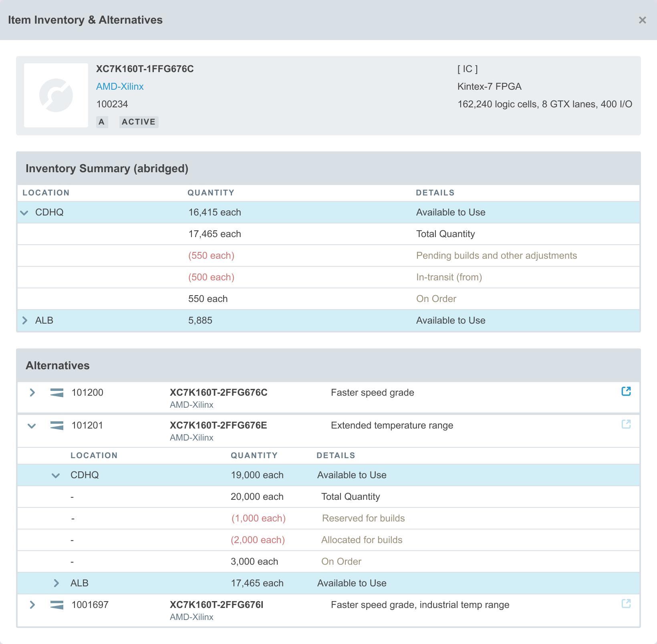
Task: Click the alternate icon beside 101200
Action: click(57, 392)
